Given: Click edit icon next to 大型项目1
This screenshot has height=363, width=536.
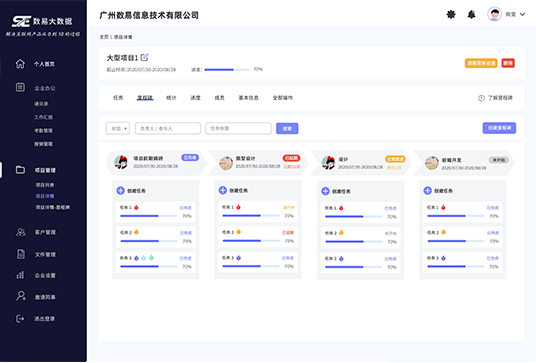Looking at the screenshot, I should coord(145,57).
